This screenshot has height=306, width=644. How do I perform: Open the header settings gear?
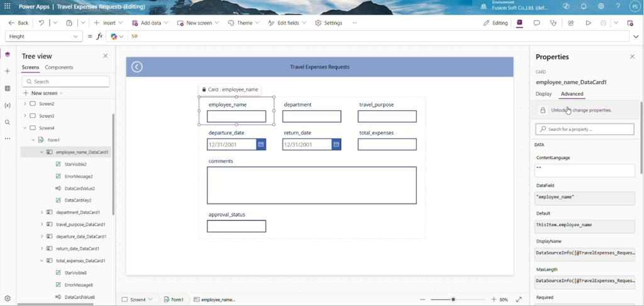601,6
